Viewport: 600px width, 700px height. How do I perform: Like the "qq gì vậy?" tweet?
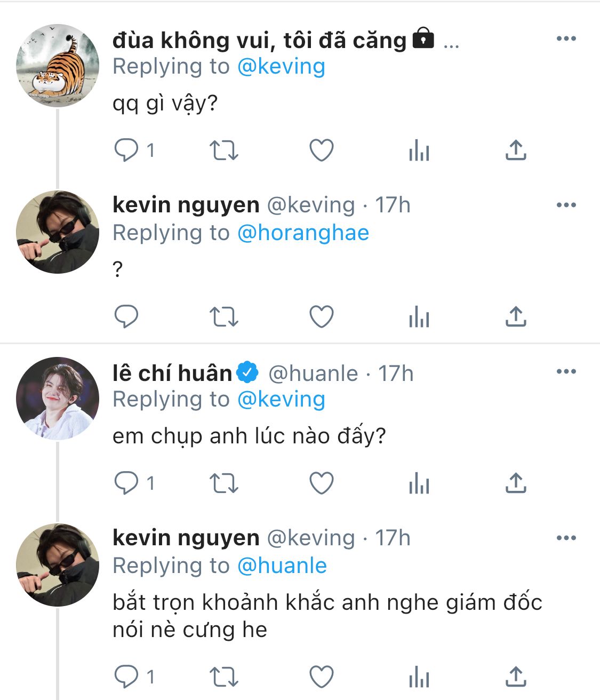click(x=322, y=150)
